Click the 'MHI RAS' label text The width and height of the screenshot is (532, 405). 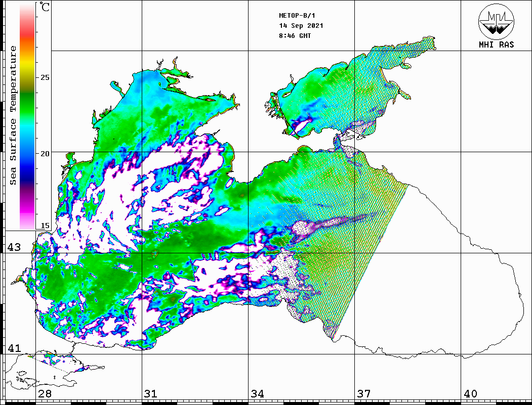coord(496,44)
